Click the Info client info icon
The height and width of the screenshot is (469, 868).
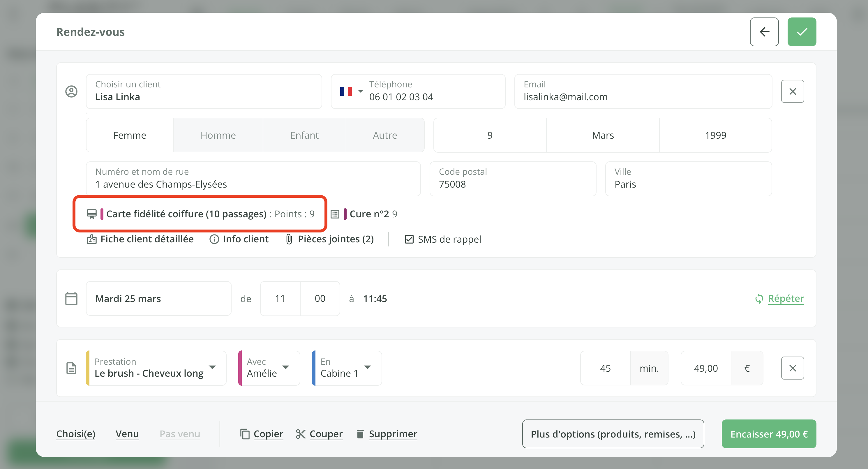(214, 239)
